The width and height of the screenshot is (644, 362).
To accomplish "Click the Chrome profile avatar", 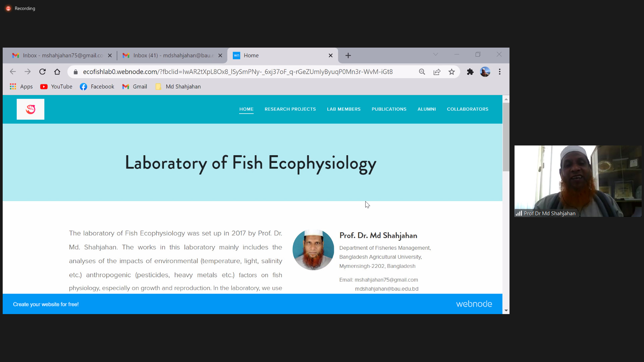I will [485, 72].
